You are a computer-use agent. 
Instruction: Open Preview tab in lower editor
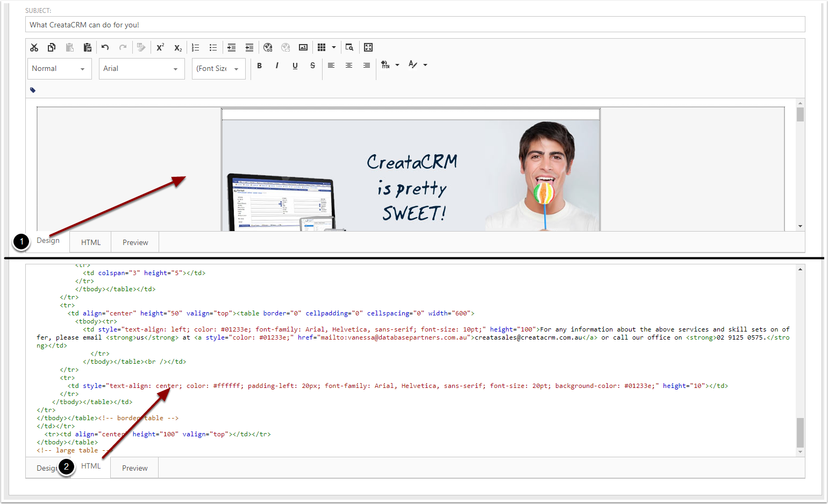(135, 468)
